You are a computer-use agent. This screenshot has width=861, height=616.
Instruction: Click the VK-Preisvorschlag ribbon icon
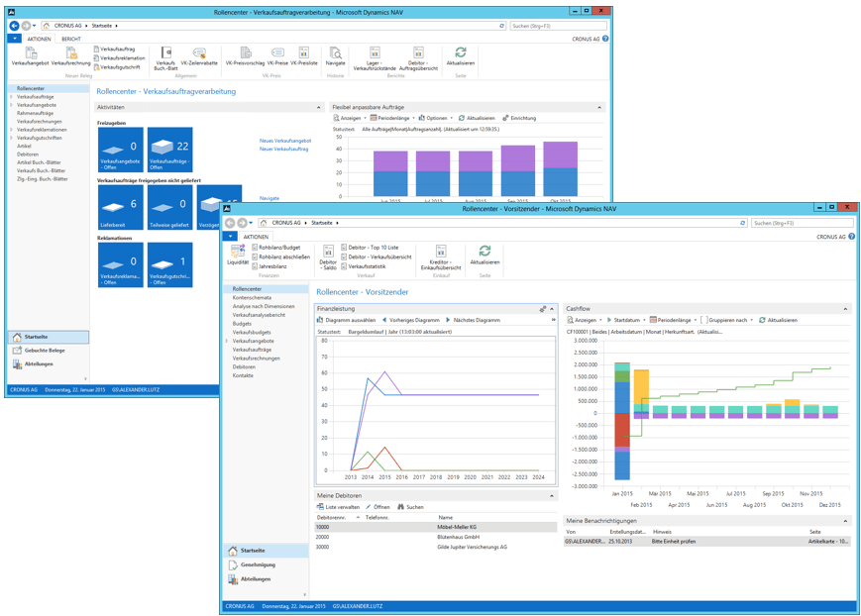tap(245, 56)
